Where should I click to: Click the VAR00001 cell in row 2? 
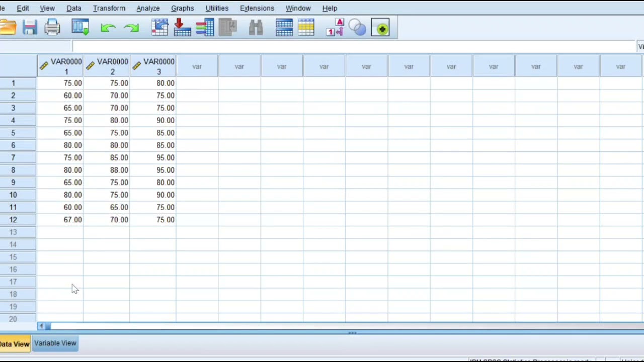click(x=60, y=96)
